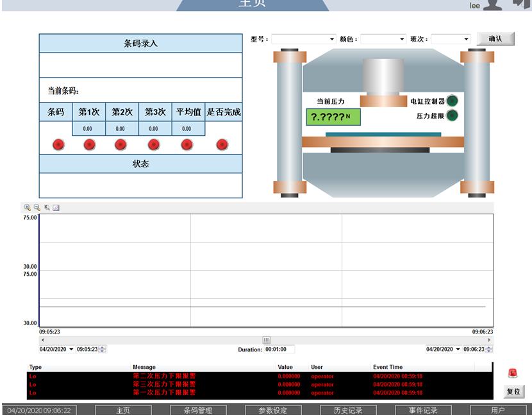Click the red indicator under 第1次
Screen dimensions: 532x415
pyautogui.click(x=90, y=145)
